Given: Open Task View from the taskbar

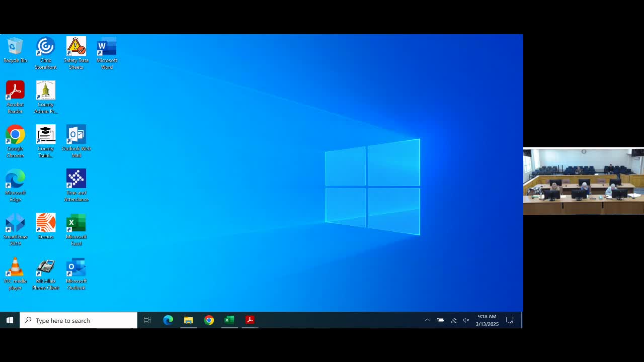Looking at the screenshot, I should click(147, 320).
